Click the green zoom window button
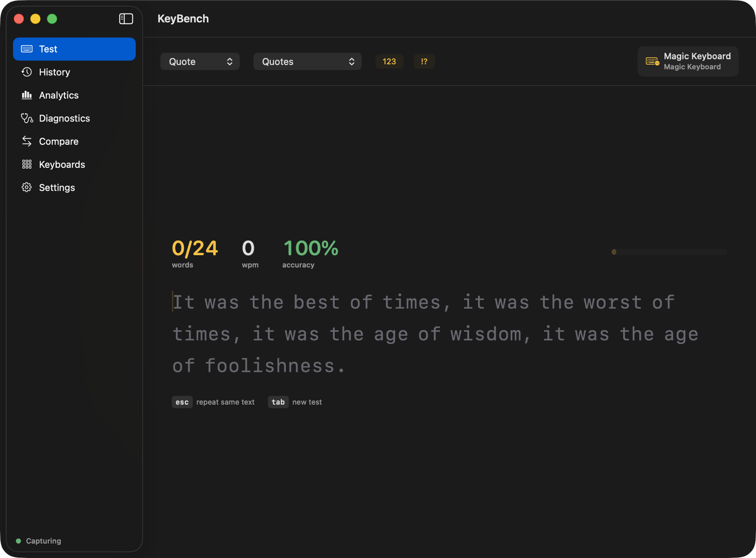 point(52,19)
